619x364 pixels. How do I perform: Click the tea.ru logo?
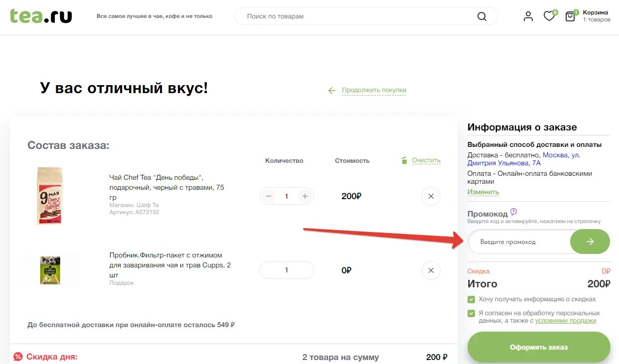(40, 15)
